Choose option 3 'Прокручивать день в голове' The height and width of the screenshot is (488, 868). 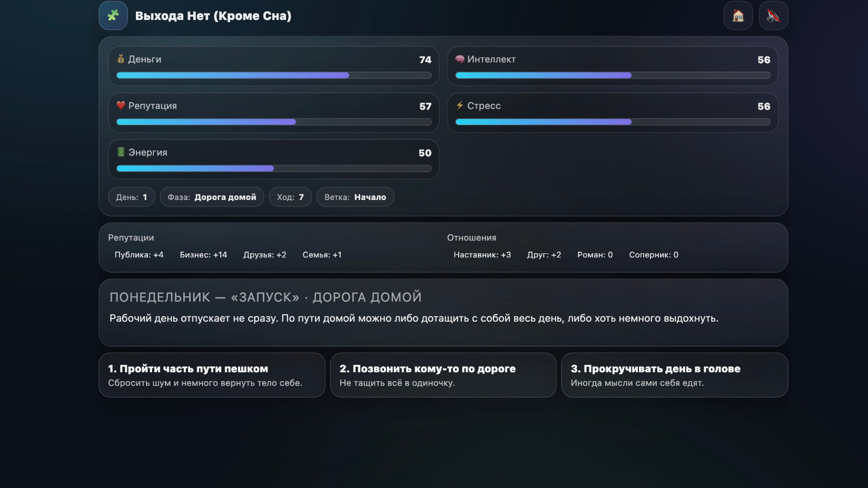[x=674, y=375]
